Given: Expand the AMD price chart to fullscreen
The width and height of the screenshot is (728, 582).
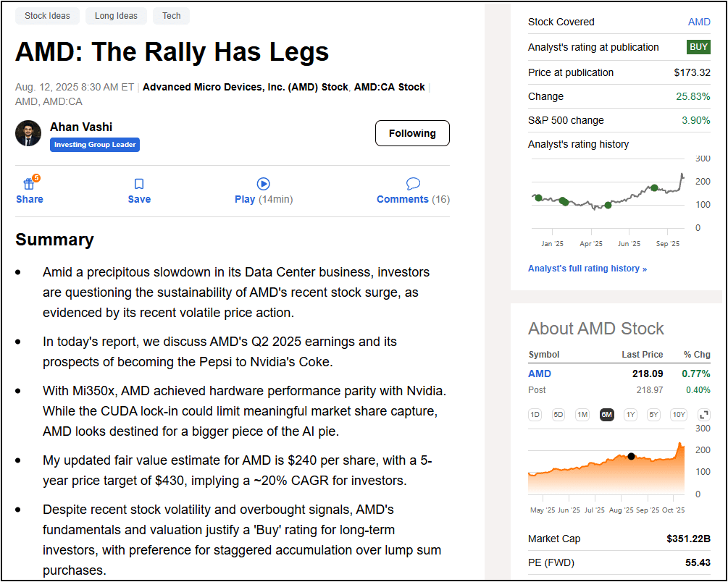Looking at the screenshot, I should (703, 415).
